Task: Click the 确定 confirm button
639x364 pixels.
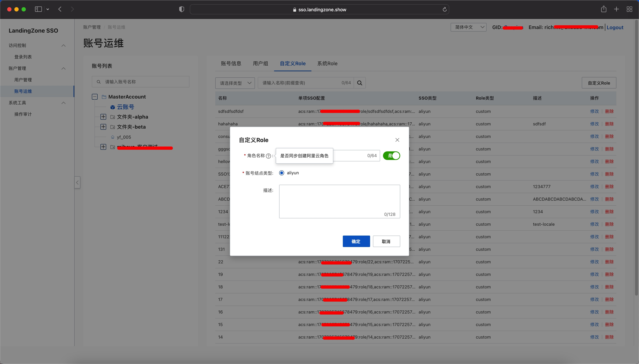Action: [356, 241]
